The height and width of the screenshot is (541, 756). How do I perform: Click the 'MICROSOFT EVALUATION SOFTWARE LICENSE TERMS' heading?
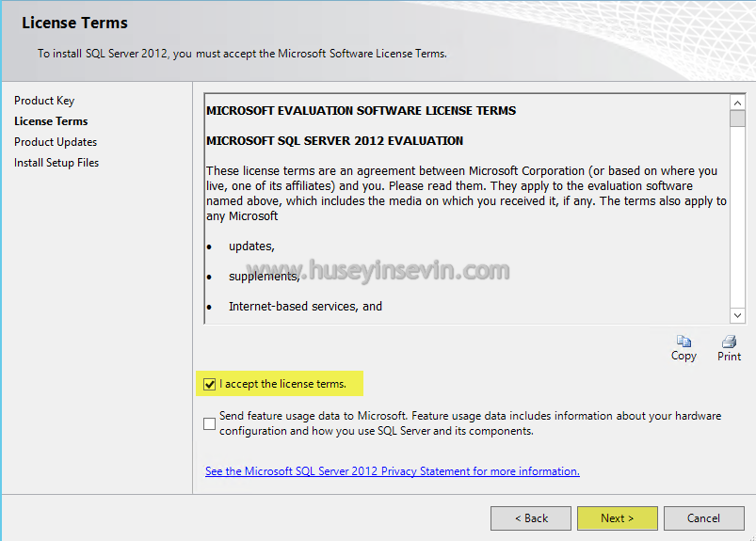coord(362,111)
